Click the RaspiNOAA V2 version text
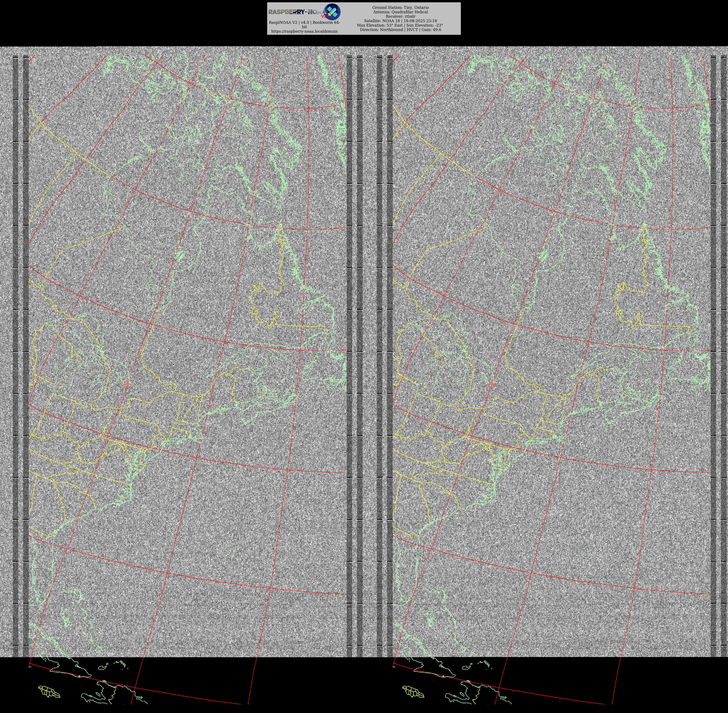This screenshot has height=713, width=728. (304, 22)
